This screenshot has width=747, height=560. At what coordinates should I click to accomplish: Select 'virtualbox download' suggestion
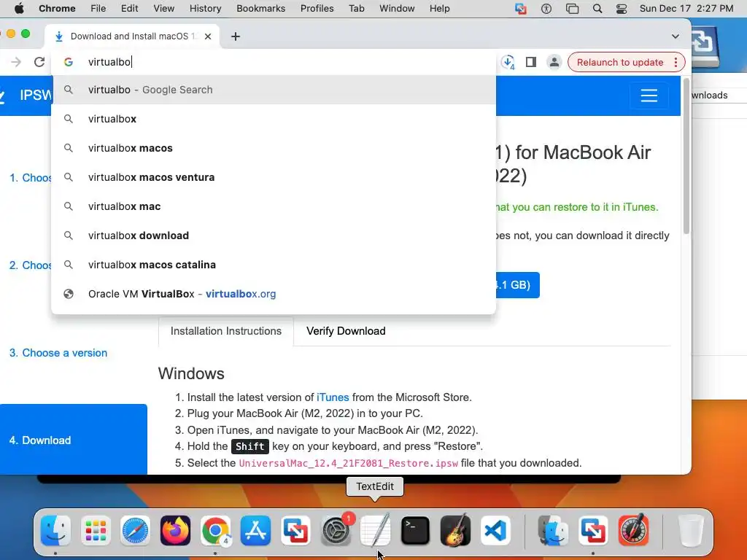pyautogui.click(x=274, y=236)
